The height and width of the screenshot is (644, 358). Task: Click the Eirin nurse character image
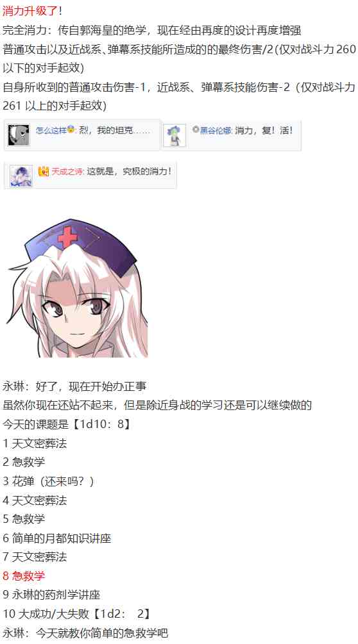[76, 288]
